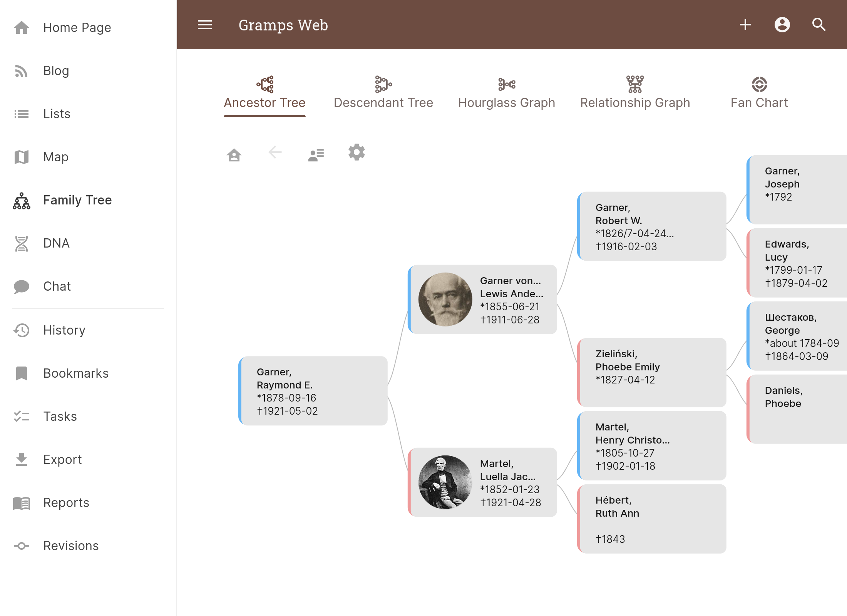
Task: Open the chart settings gear
Action: (x=357, y=152)
